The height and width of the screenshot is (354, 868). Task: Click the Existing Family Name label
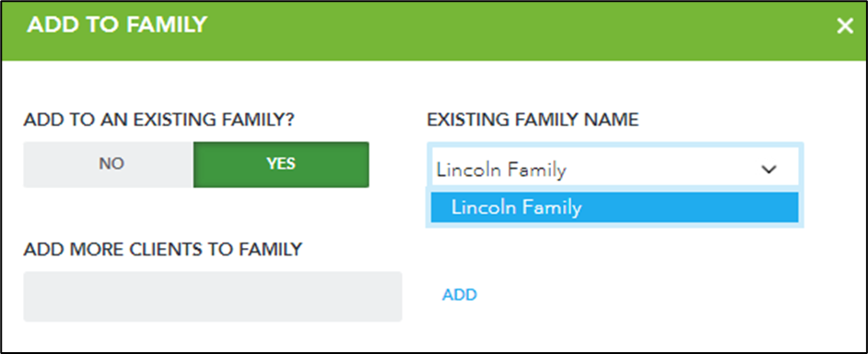coord(533,120)
